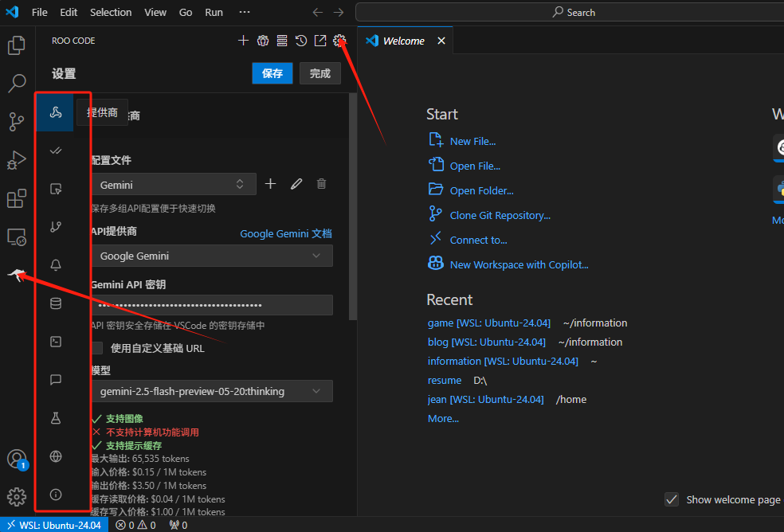The image size is (784, 532).
Task: Click the Gemini API key input field
Action: [212, 305]
